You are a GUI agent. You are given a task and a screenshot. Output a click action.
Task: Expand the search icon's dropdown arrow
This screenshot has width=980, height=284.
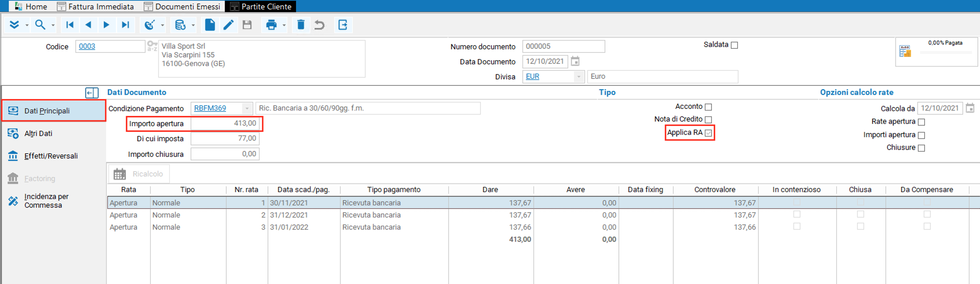pos(53,26)
